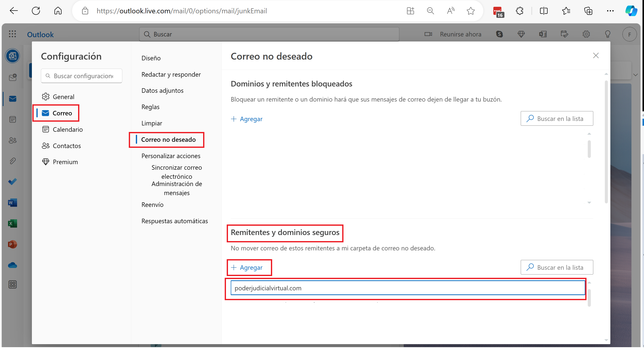The height and width of the screenshot is (362, 644).
Task: Click Agregar under safe senders
Action: (247, 267)
